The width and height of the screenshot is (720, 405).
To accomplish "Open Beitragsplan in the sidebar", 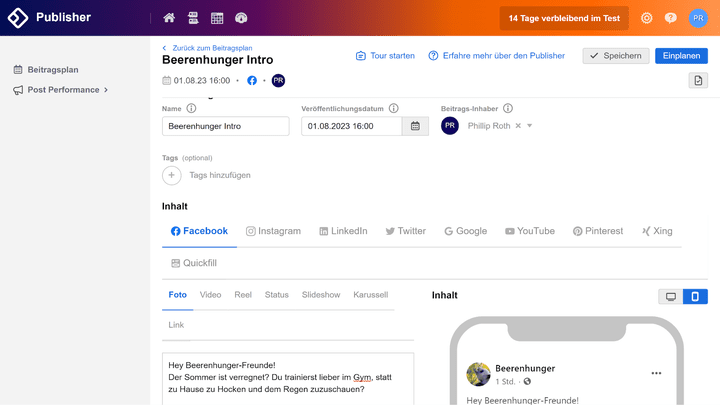I will point(46,70).
